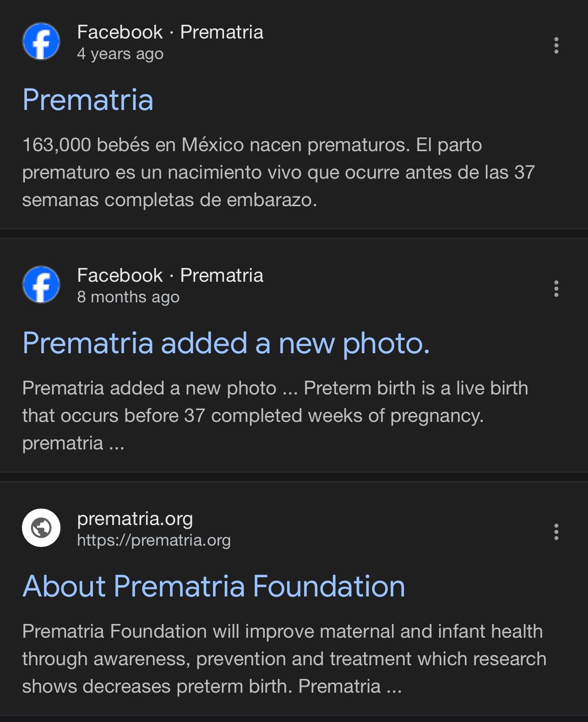Open three-dot options for the prematria.org result
588x722 pixels.
556,532
